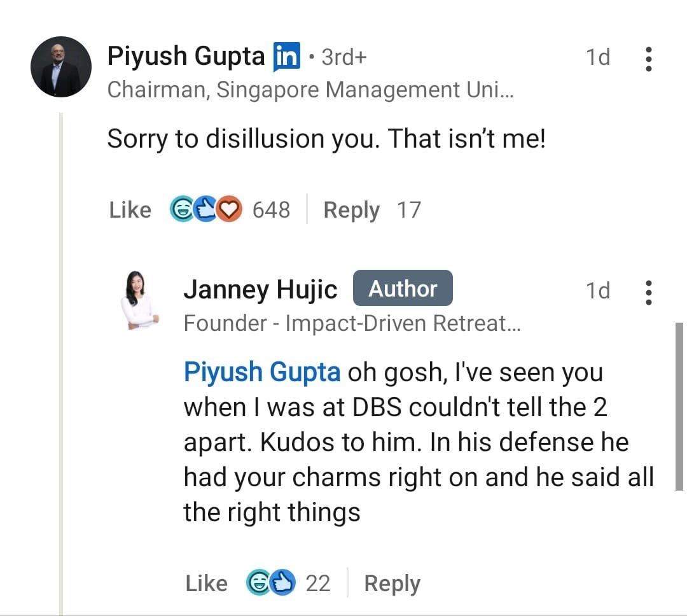
Task: Open three-dot menu on Piyush Gupta's comment
Action: [x=648, y=59]
